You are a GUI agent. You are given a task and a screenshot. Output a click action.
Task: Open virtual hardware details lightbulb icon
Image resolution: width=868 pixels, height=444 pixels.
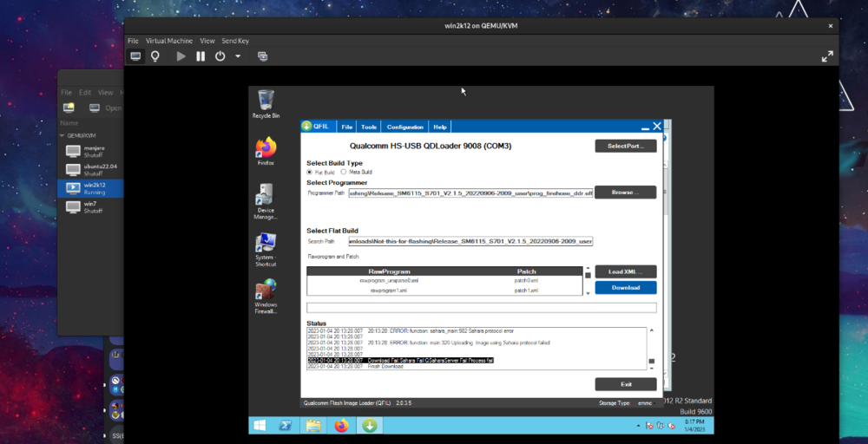coord(155,55)
